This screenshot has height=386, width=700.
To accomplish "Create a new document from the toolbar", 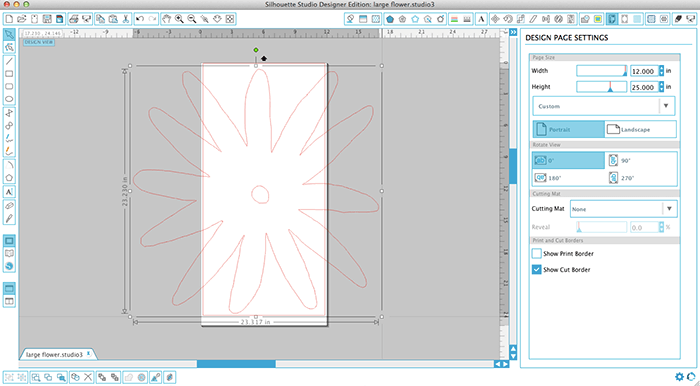I will (x=9, y=19).
